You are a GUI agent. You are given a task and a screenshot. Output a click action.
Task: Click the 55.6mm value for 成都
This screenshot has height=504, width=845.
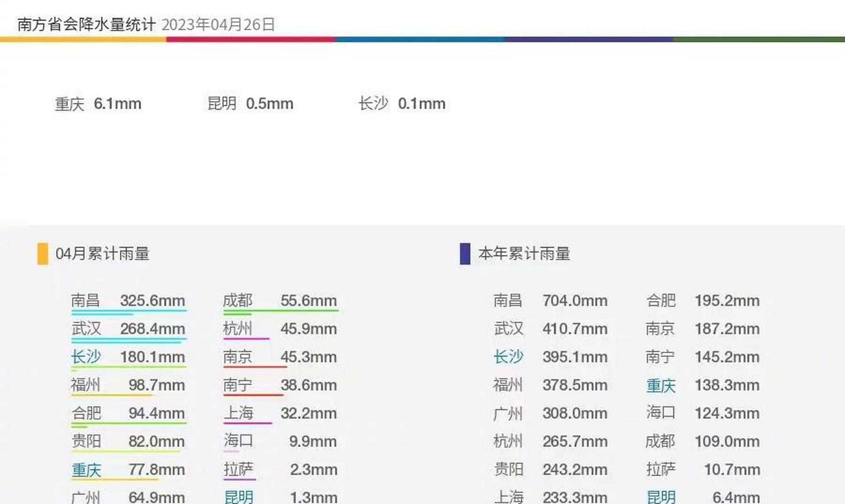309,301
